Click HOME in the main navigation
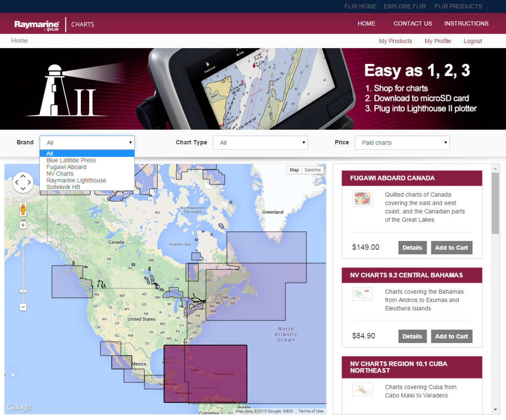 [367, 23]
